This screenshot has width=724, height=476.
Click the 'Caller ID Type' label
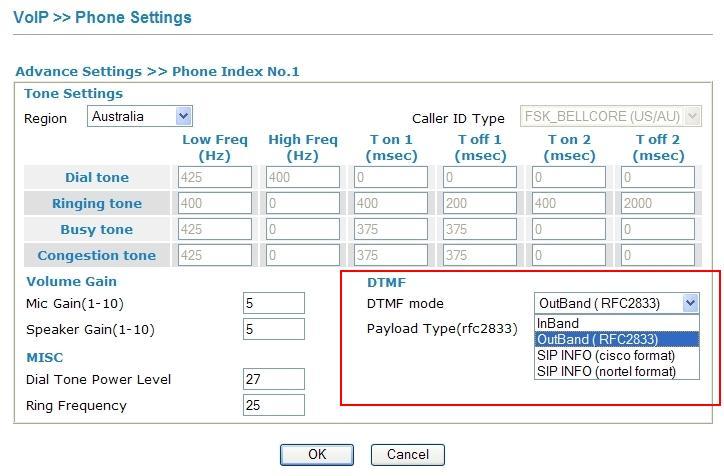(458, 119)
